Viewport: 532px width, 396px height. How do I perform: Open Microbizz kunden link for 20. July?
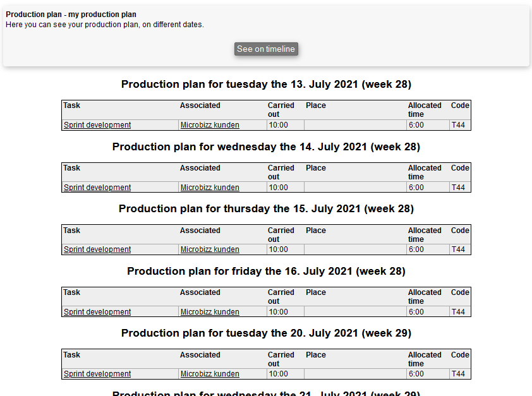click(x=210, y=374)
